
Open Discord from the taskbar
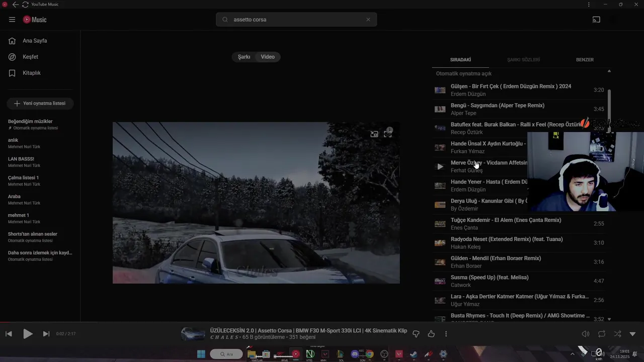coord(355,354)
